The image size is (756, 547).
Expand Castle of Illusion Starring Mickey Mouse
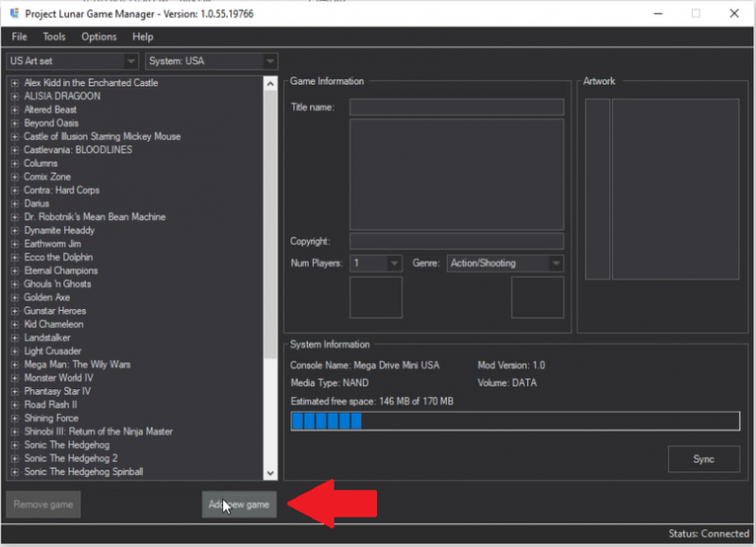(x=15, y=137)
